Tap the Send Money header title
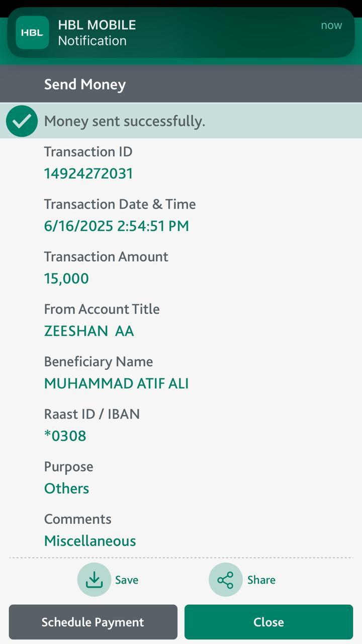The width and height of the screenshot is (362, 644). pos(85,85)
